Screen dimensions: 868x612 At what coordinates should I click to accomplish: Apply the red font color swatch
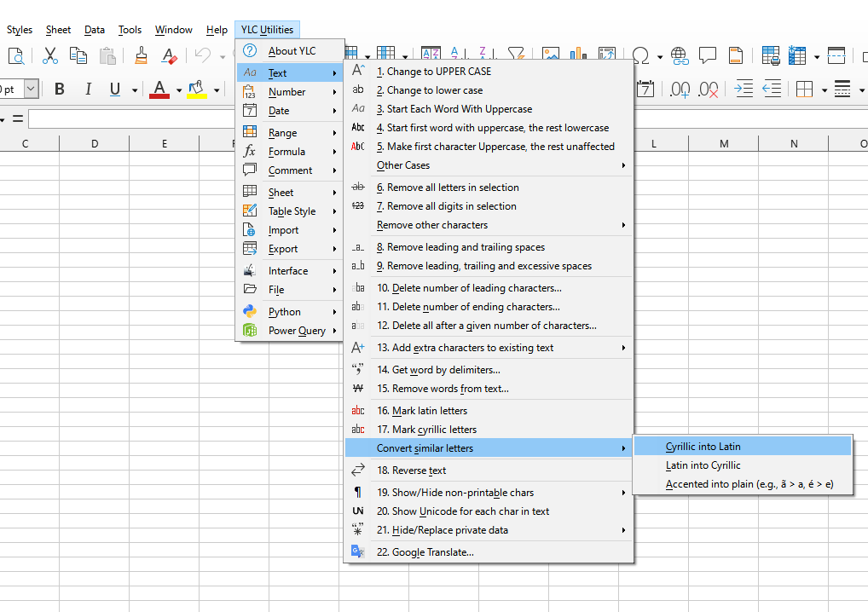click(x=159, y=89)
